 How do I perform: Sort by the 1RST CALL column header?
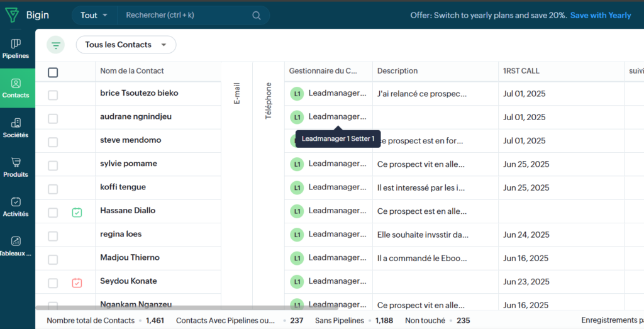[521, 71]
